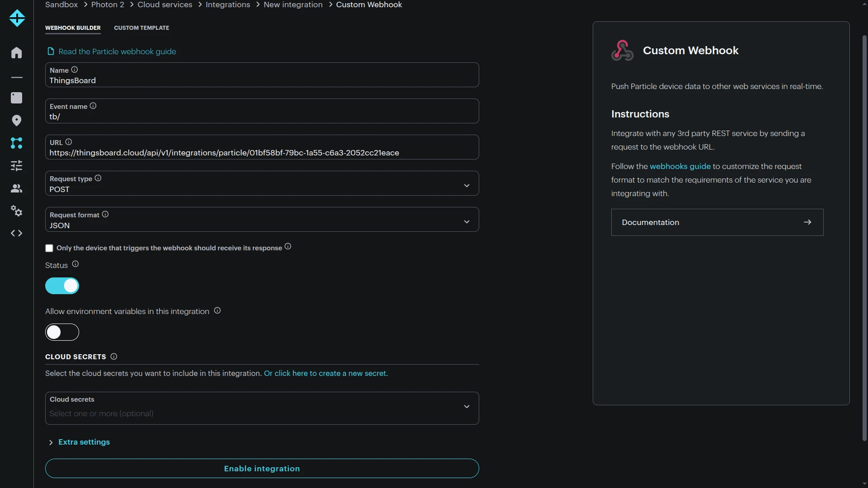Open the Cloud secrets dropdown

(x=262, y=408)
